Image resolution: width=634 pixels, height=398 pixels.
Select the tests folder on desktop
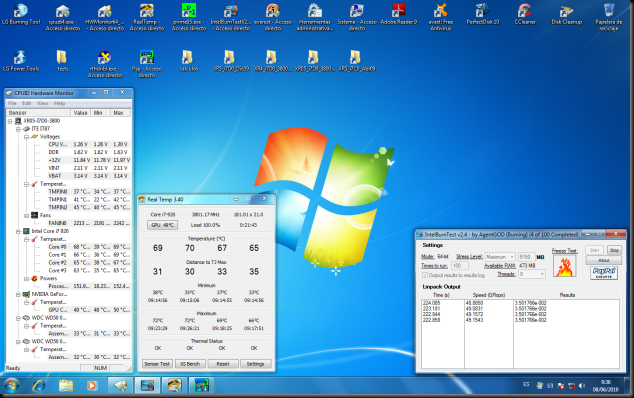(x=62, y=61)
